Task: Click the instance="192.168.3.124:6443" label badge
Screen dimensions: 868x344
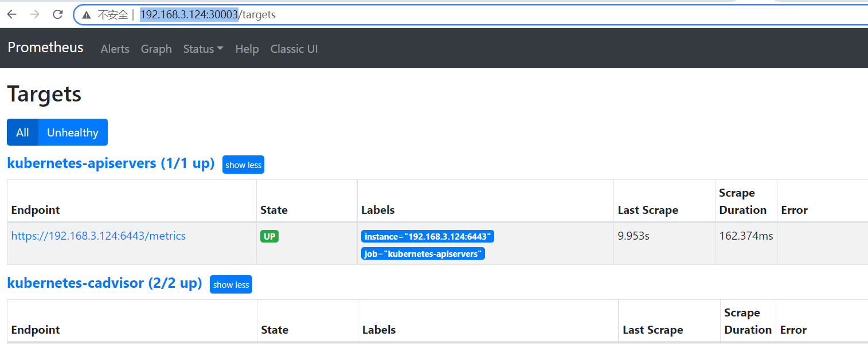Action: [x=428, y=236]
